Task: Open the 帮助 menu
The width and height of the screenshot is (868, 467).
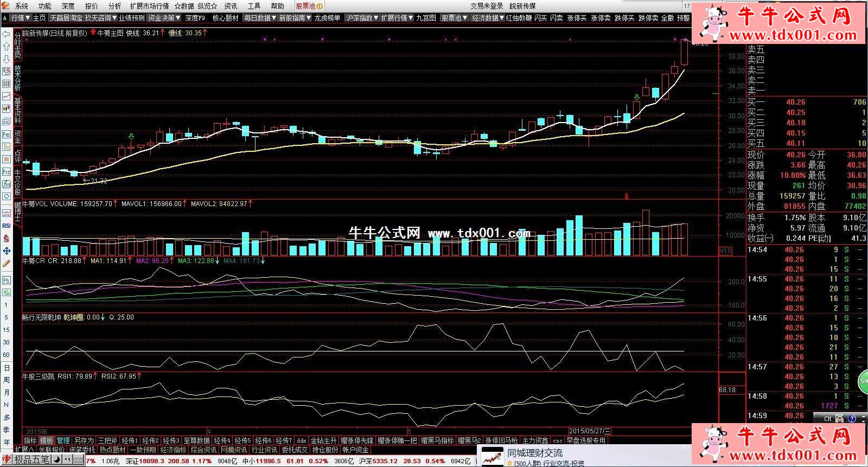Action: coord(277,6)
